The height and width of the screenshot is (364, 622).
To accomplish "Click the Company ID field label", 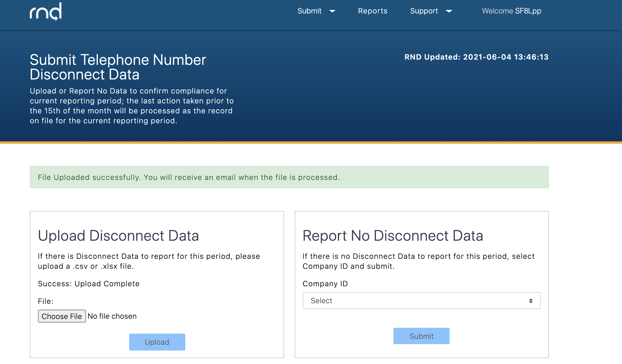I will coord(325,284).
